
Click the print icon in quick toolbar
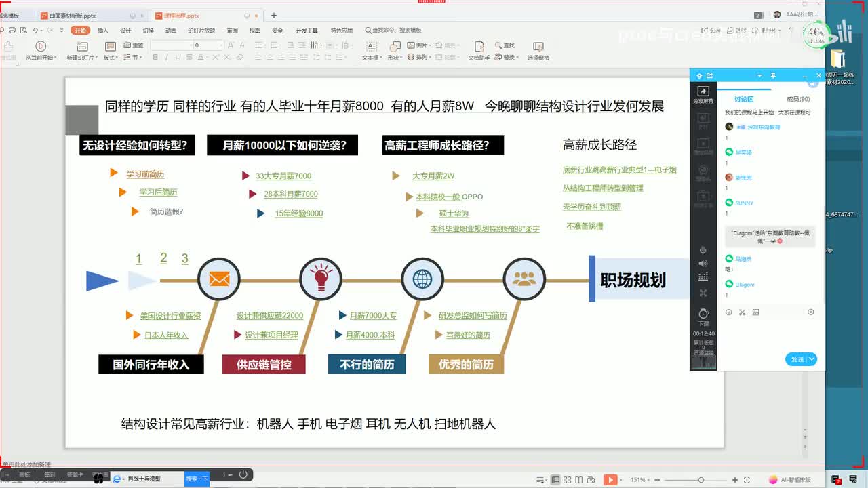point(13,30)
